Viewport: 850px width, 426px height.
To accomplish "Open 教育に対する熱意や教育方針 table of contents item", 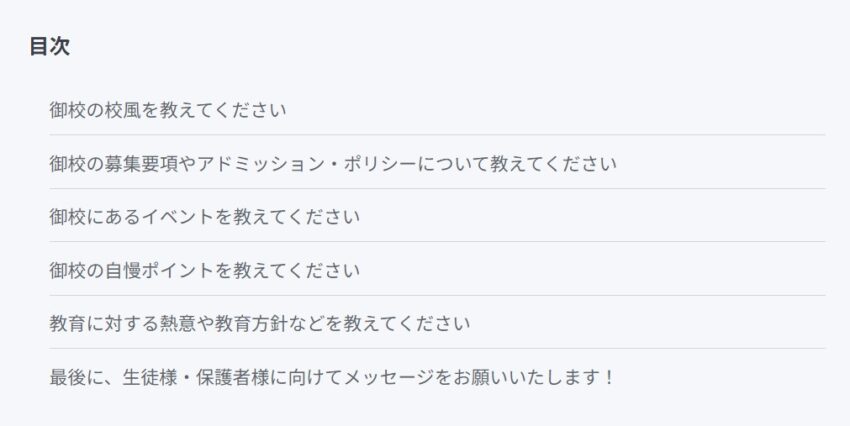I will pos(260,324).
